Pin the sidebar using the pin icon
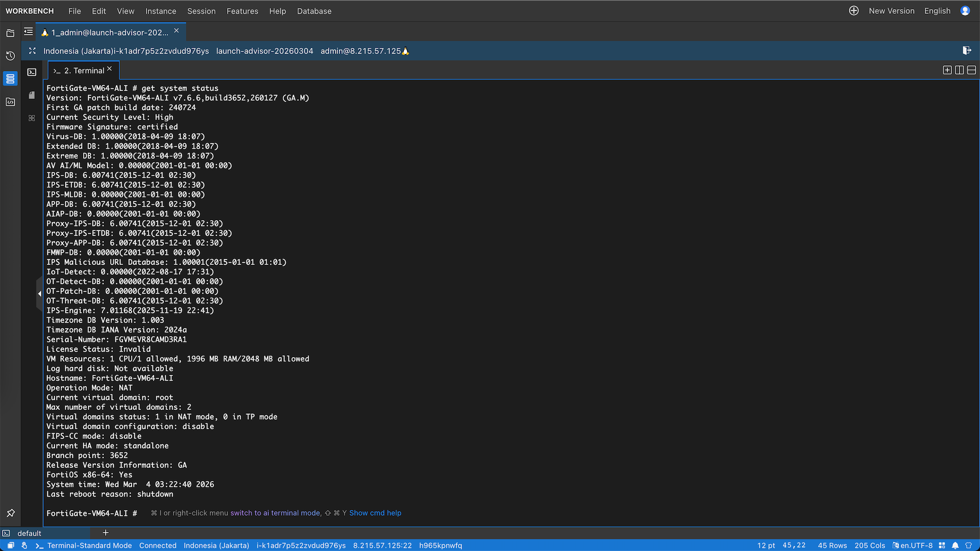The height and width of the screenshot is (551, 980). click(10, 513)
